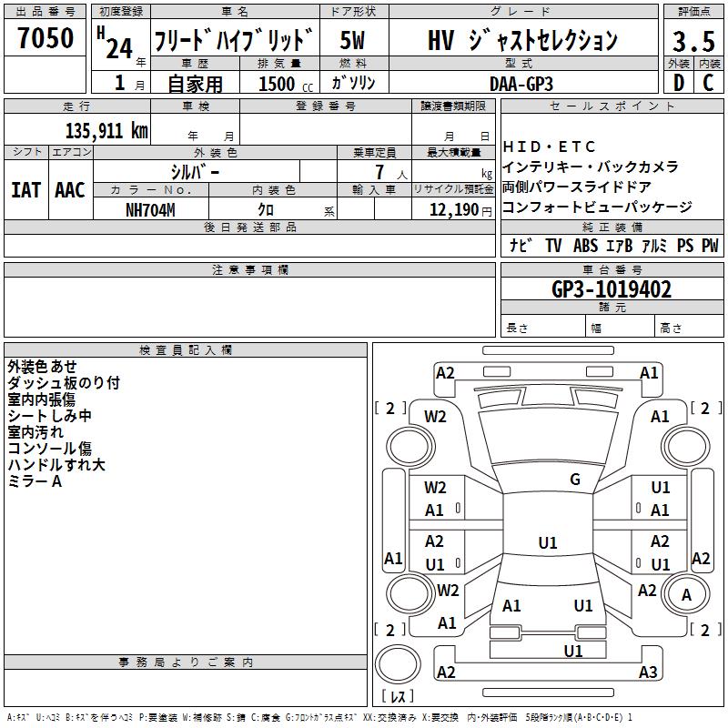This screenshot has height=728, width=728.
Task: Click the セールスポイント header
Action: coord(612,106)
